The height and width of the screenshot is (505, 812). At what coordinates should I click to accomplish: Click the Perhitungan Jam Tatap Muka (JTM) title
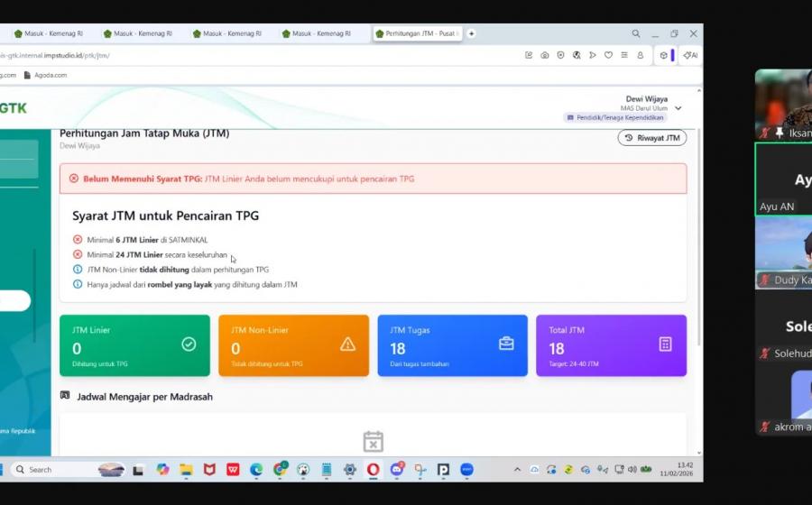click(144, 133)
